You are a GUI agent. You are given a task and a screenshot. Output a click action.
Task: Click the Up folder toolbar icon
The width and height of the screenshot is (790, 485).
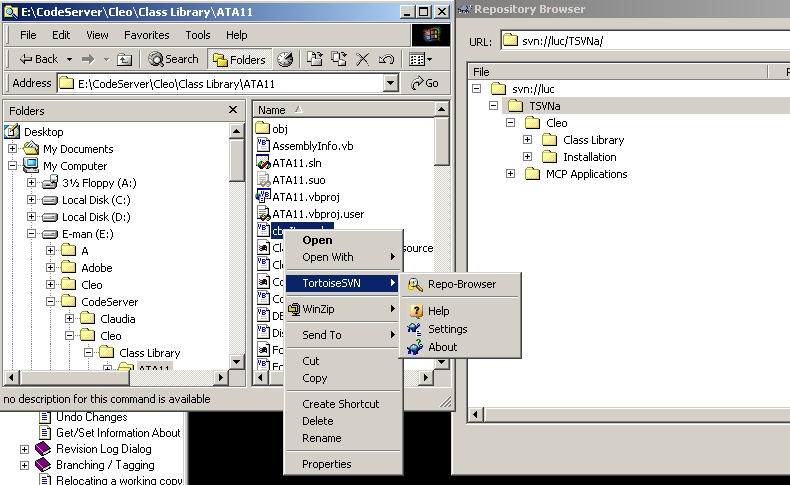click(x=124, y=59)
